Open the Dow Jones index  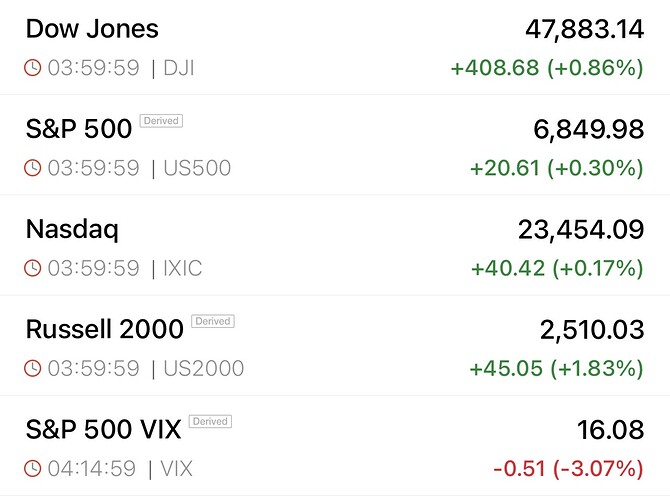pyautogui.click(x=92, y=29)
